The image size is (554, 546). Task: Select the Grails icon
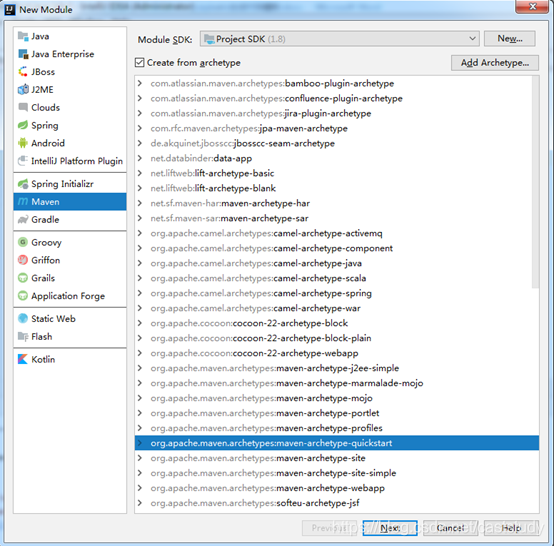tap(23, 278)
